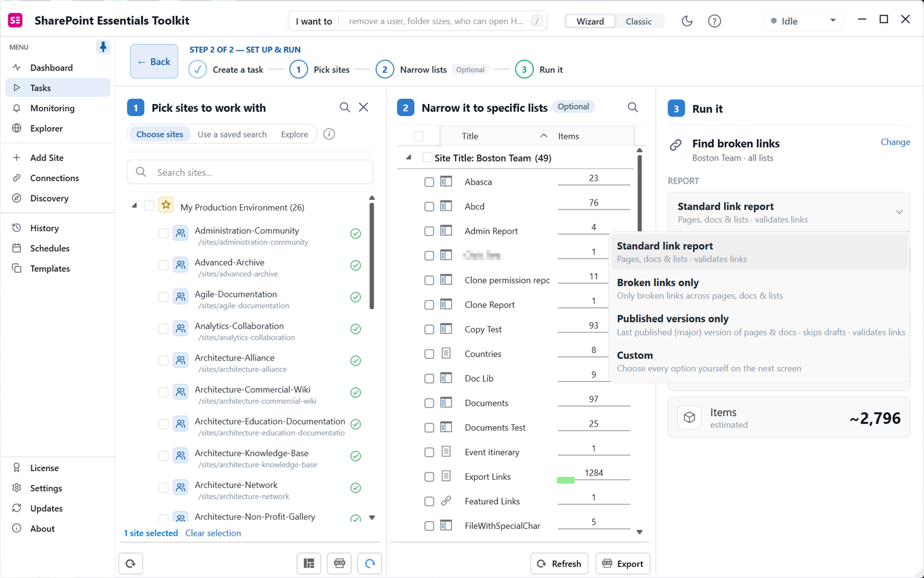Click the I want to command search box
This screenshot has width=924, height=578.
point(418,21)
